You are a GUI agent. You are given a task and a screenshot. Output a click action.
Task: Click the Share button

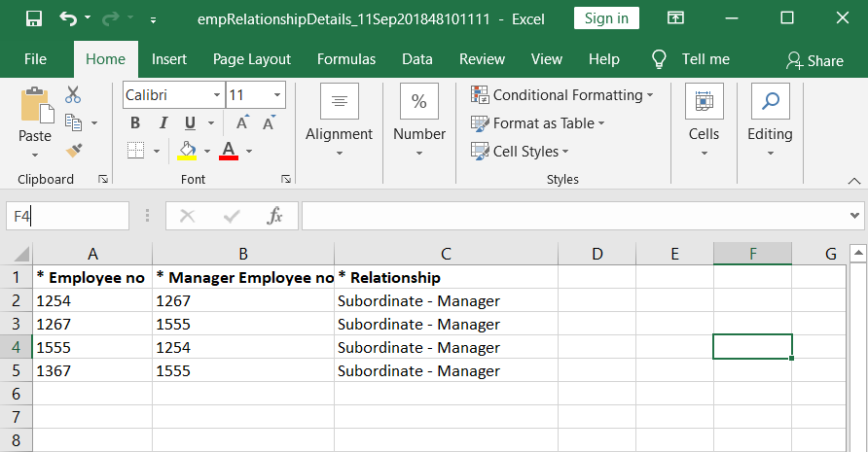pyautogui.click(x=814, y=61)
